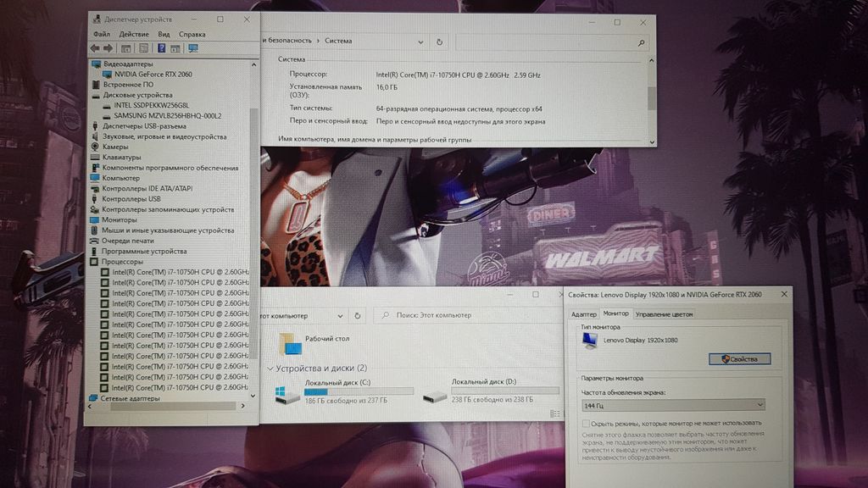Click the Help icon in Device Manager toolbar
The height and width of the screenshot is (488, 868).
pyautogui.click(x=161, y=48)
